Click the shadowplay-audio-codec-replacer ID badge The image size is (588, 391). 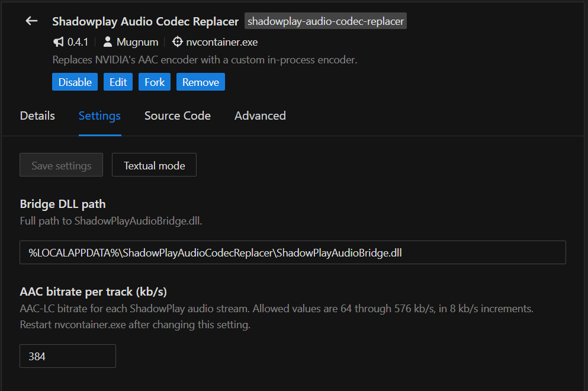(x=326, y=21)
